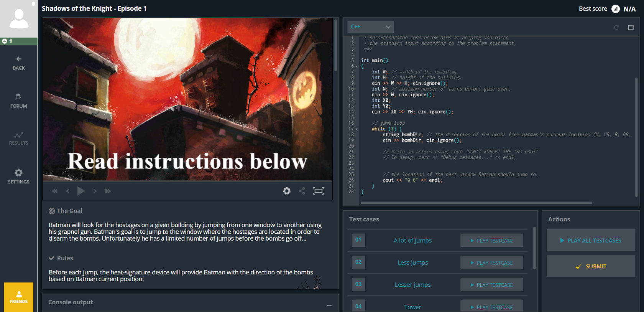The image size is (644, 312).
Task: Click the 'Shadows of the Knight - Episode 1' title
Action: click(94, 8)
